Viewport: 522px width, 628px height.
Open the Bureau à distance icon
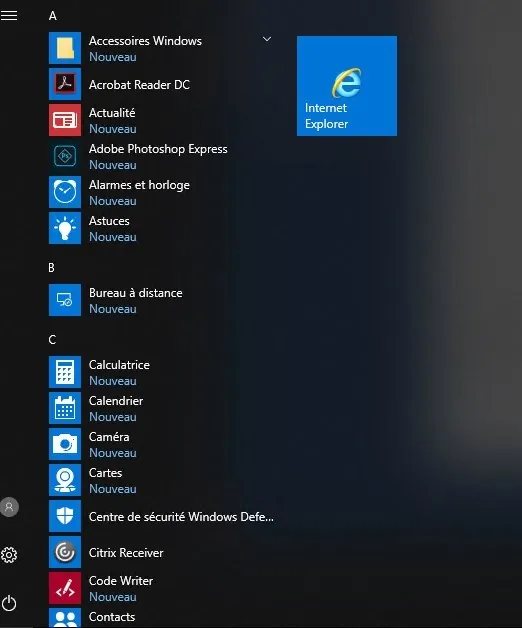65,300
